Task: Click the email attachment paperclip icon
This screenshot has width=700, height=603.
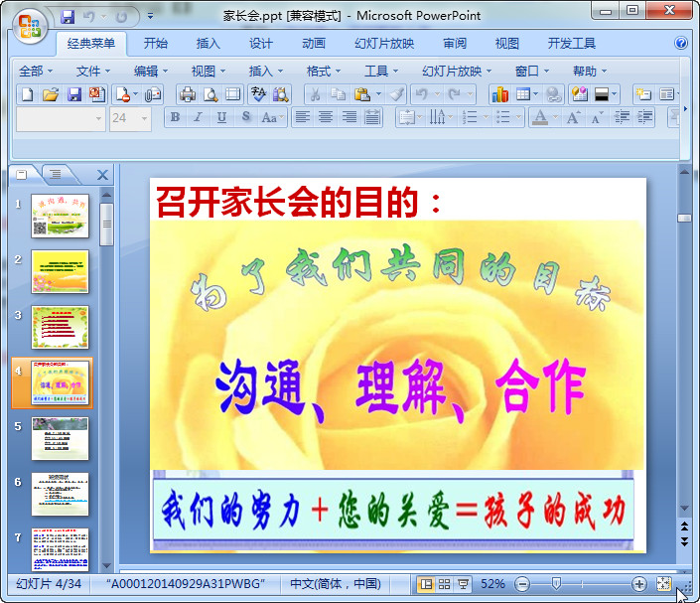Action: [153, 94]
